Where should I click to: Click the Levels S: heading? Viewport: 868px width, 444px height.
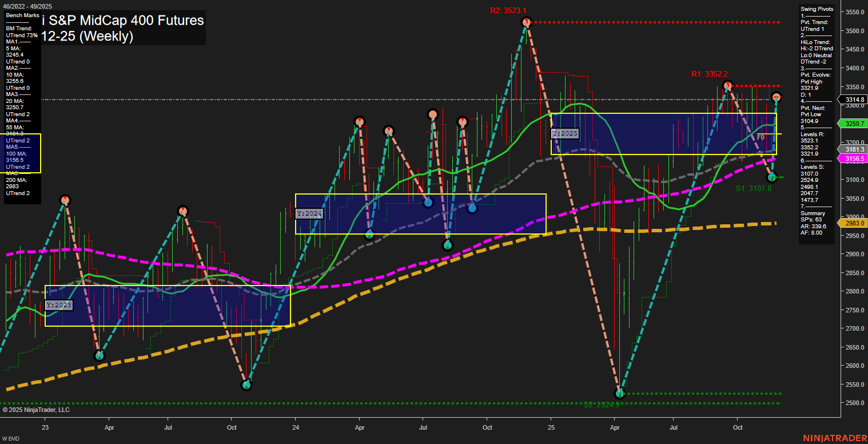coord(813,166)
